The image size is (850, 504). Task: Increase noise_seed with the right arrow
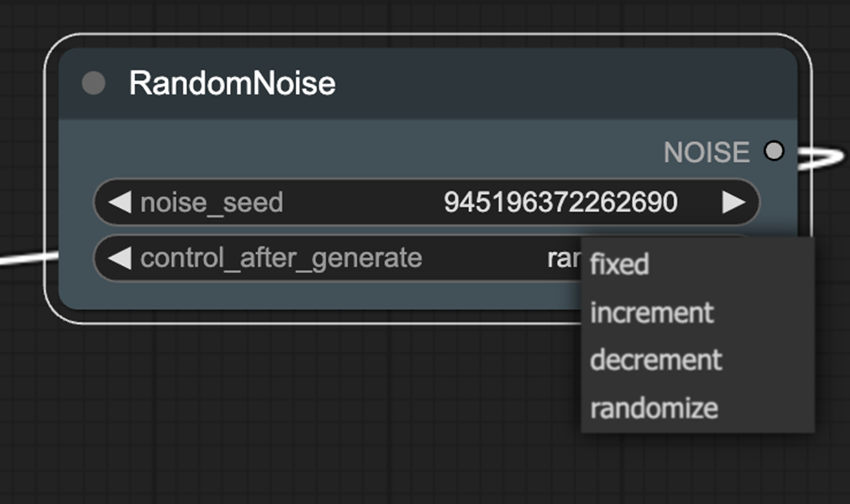[733, 202]
